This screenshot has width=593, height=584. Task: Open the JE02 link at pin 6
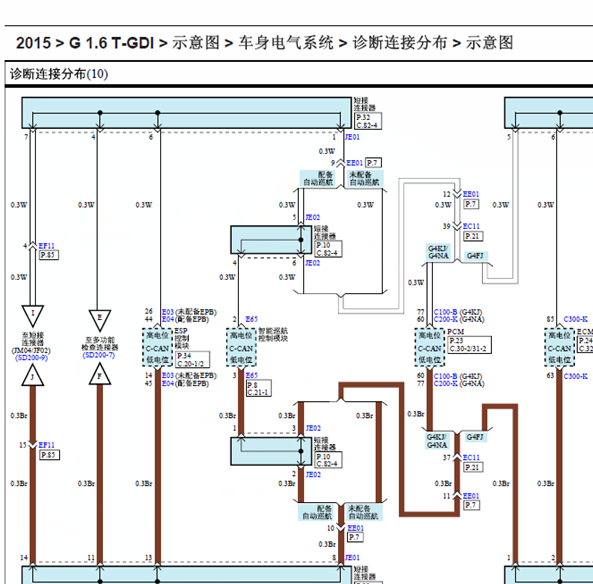coord(312,262)
